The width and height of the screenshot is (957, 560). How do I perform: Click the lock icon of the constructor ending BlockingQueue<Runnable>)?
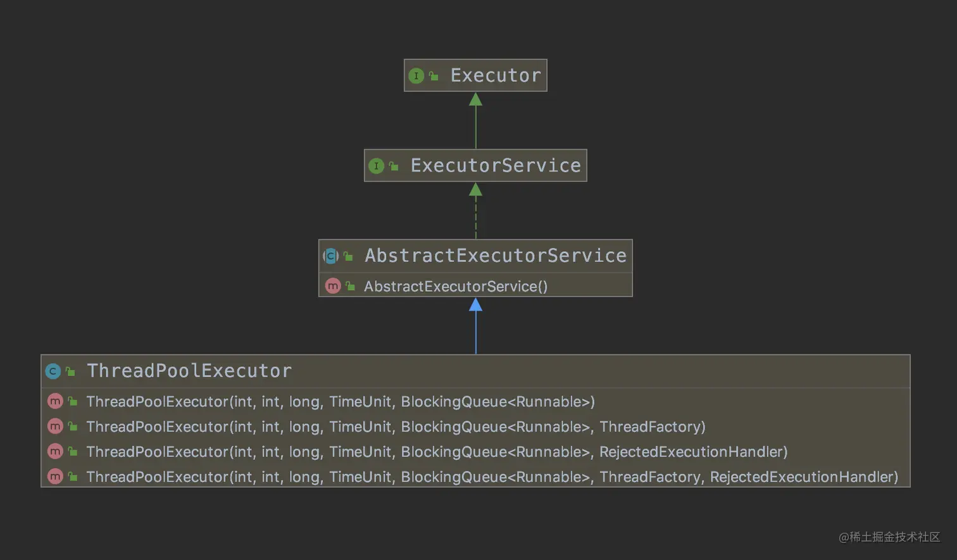73,401
